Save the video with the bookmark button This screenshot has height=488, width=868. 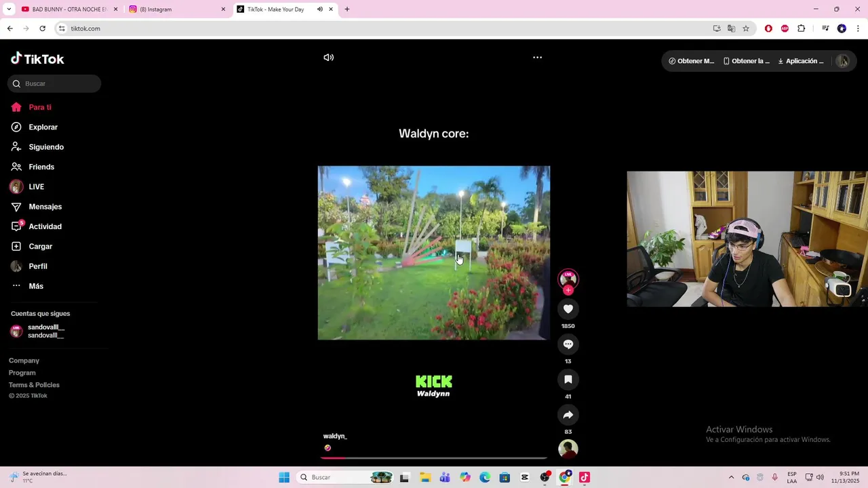[568, 380]
